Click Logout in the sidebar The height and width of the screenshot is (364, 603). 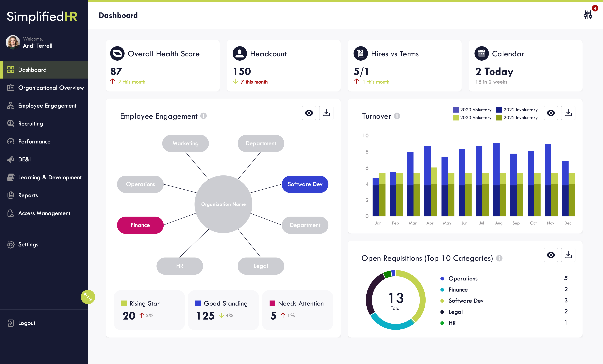click(x=27, y=323)
